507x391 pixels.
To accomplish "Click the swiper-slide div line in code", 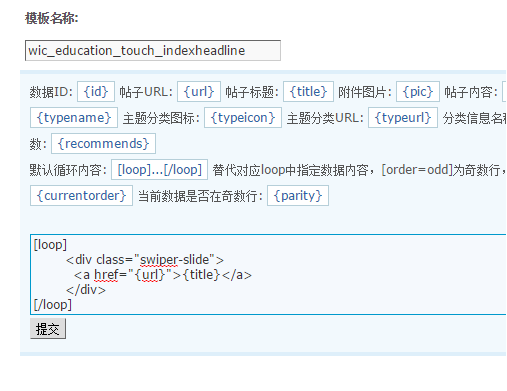I will [145, 260].
